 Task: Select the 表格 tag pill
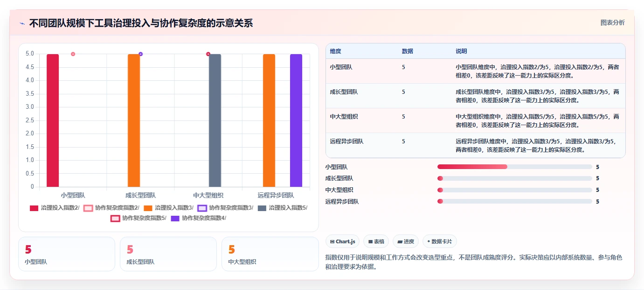[x=376, y=241]
